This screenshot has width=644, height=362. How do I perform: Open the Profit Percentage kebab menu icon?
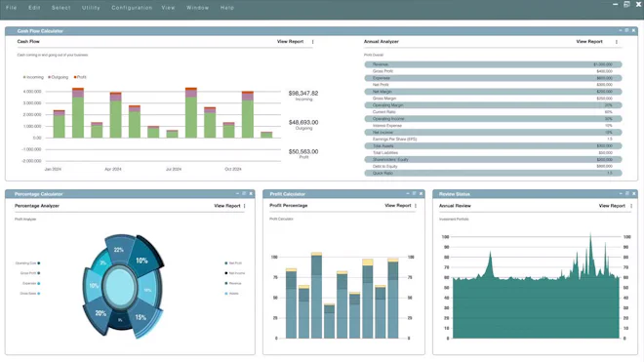[416, 206]
